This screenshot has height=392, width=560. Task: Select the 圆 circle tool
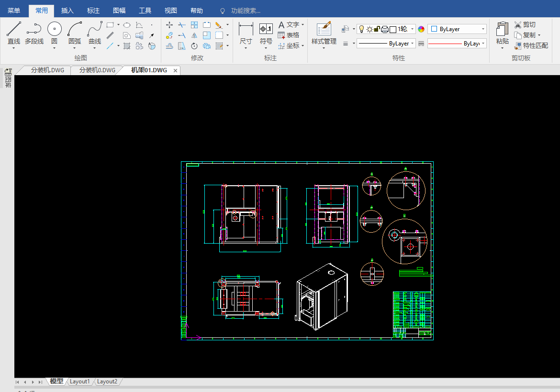tap(54, 32)
